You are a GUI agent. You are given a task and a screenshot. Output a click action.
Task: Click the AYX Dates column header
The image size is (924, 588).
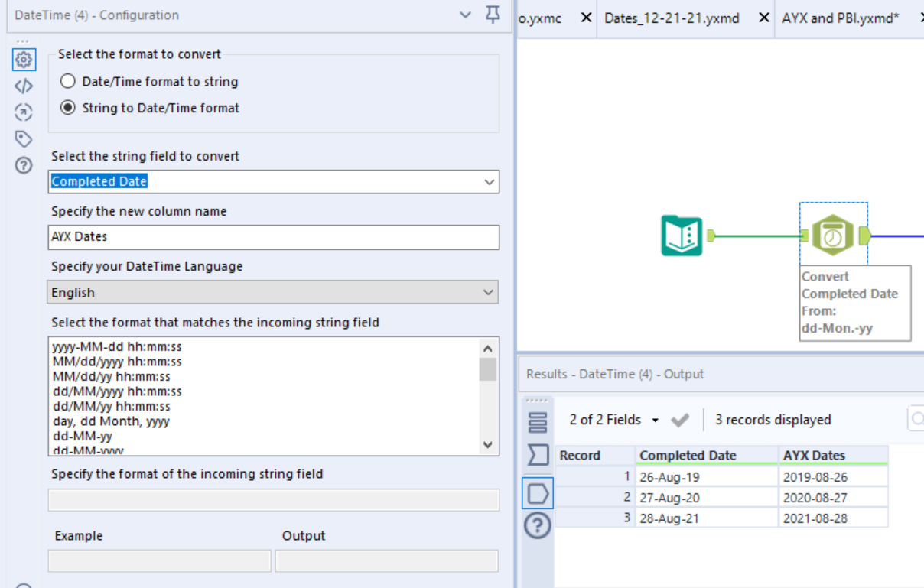click(x=834, y=456)
